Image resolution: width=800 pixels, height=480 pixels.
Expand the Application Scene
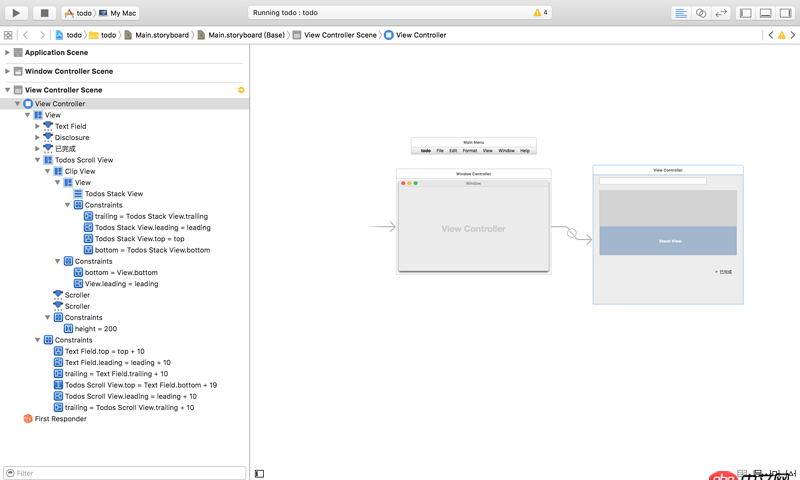tap(7, 53)
